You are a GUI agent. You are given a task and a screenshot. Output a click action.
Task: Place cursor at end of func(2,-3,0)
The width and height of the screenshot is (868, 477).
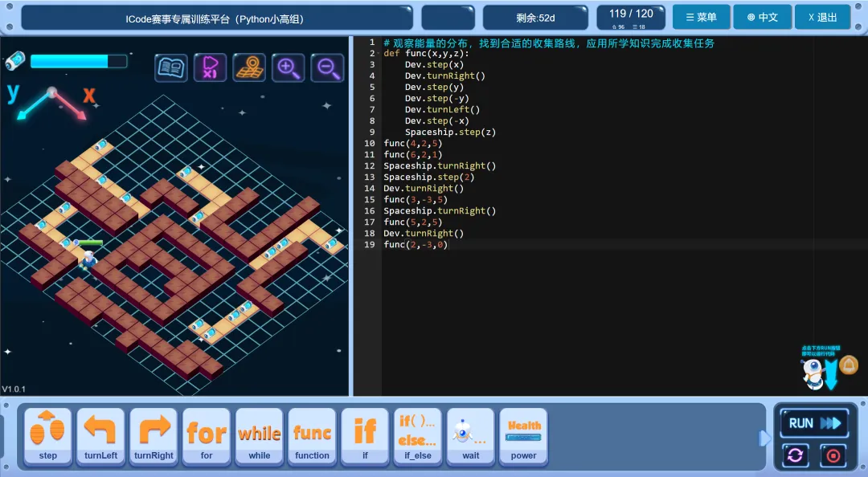pyautogui.click(x=448, y=245)
